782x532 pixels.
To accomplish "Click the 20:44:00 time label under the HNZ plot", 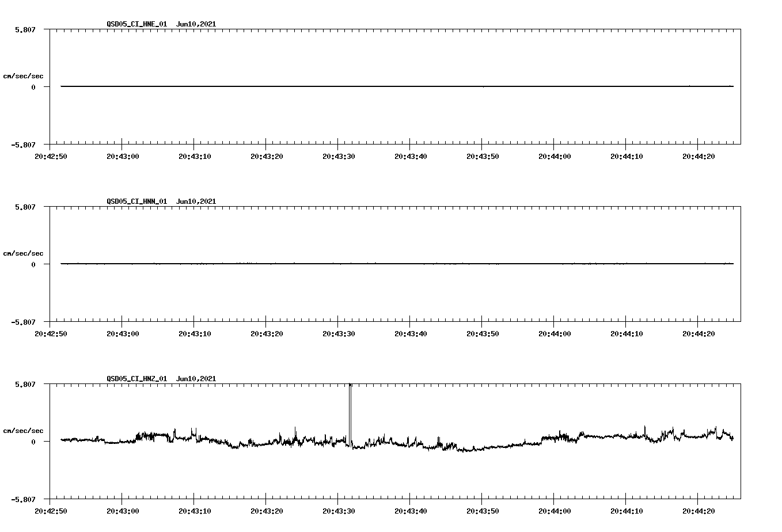I will pos(555,511).
